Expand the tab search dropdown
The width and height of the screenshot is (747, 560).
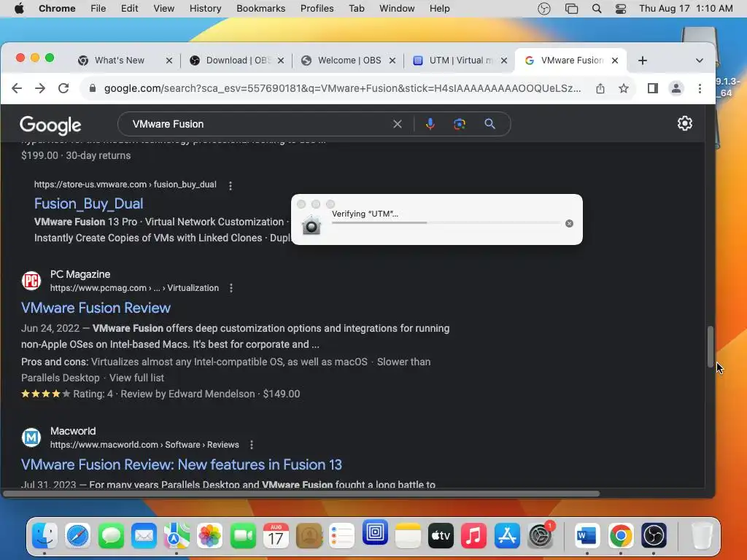click(x=700, y=61)
